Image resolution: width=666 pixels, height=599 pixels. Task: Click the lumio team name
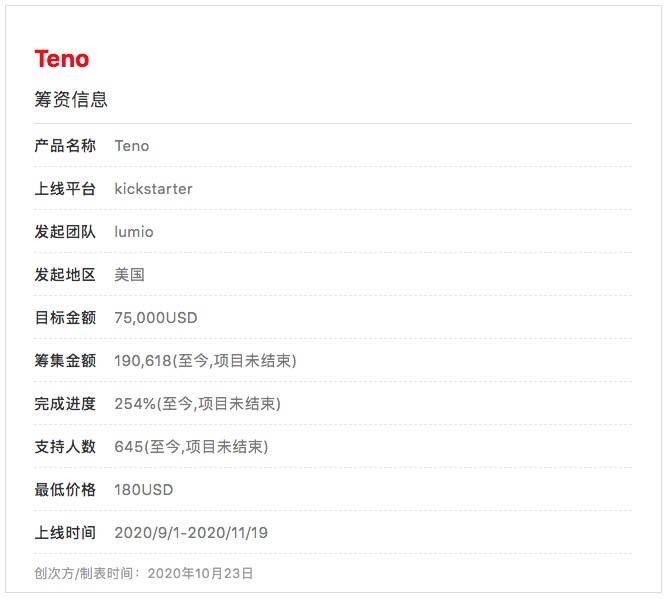coord(134,232)
